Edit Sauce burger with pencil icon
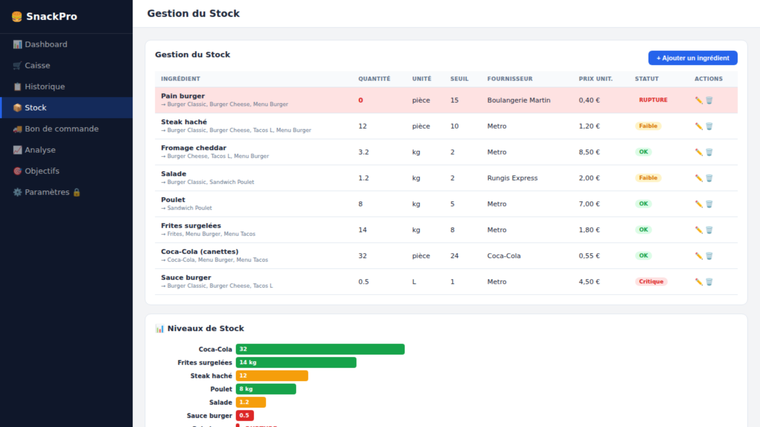The width and height of the screenshot is (760, 427). [x=698, y=282]
